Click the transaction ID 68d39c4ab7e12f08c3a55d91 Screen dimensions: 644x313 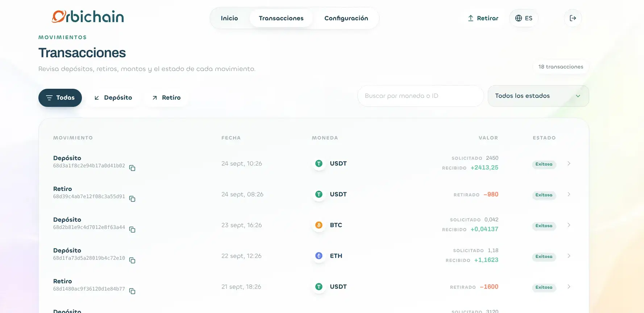(89, 197)
